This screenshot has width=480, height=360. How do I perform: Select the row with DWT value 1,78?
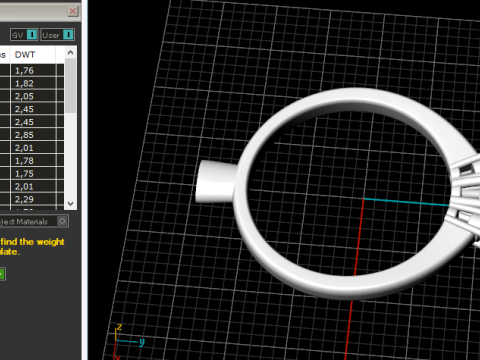(x=32, y=161)
